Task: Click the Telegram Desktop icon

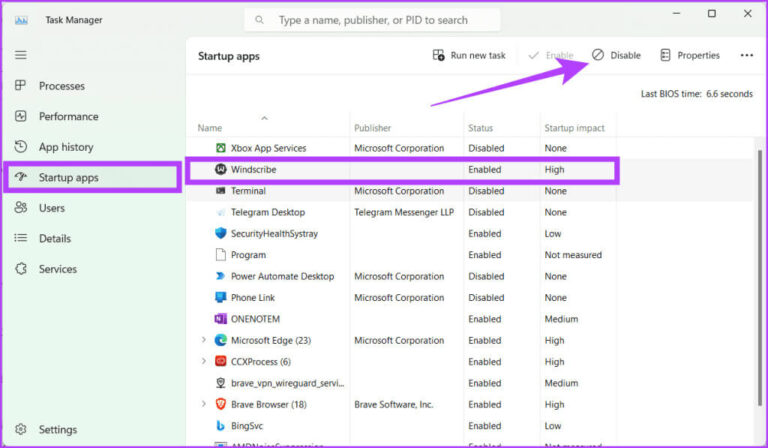Action: (x=221, y=212)
